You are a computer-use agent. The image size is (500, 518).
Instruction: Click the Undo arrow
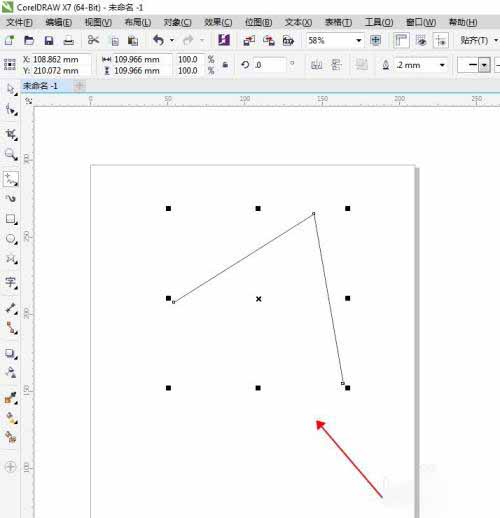[159, 40]
